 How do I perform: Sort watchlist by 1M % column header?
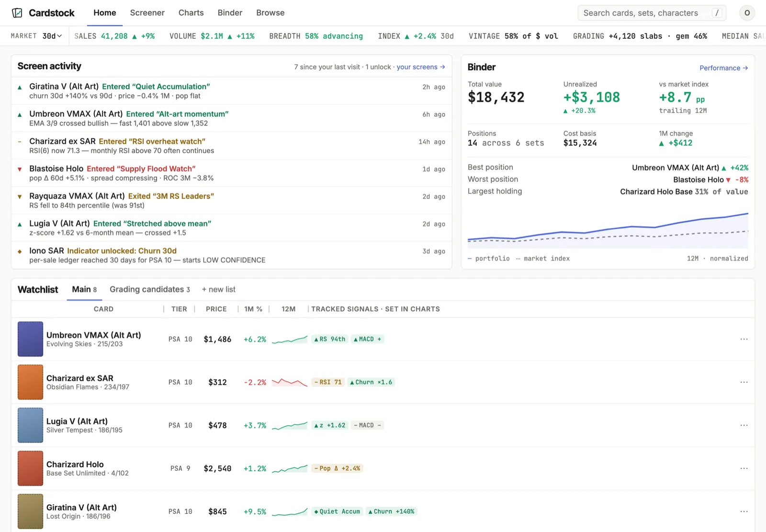253,309
